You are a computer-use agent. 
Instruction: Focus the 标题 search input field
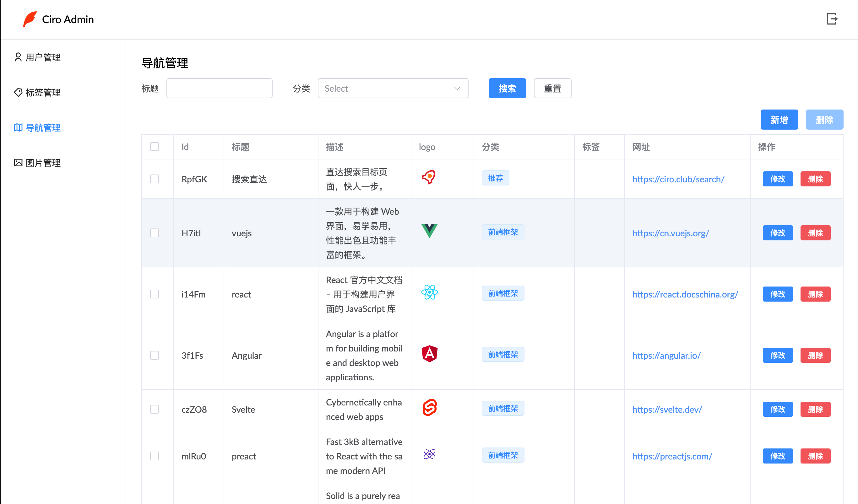219,88
